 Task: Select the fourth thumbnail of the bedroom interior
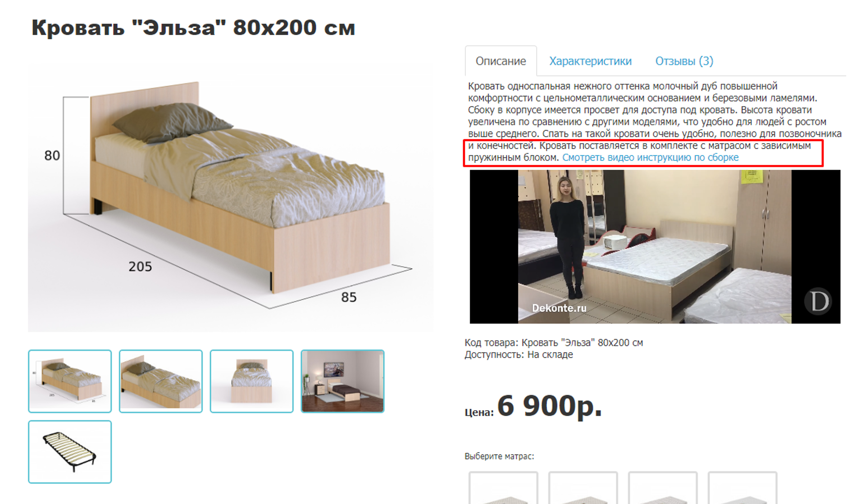(x=342, y=381)
